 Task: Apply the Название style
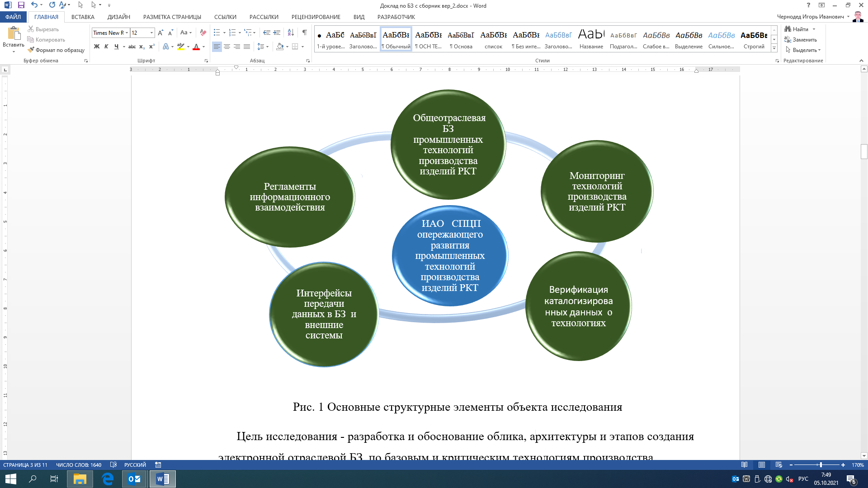(x=591, y=39)
